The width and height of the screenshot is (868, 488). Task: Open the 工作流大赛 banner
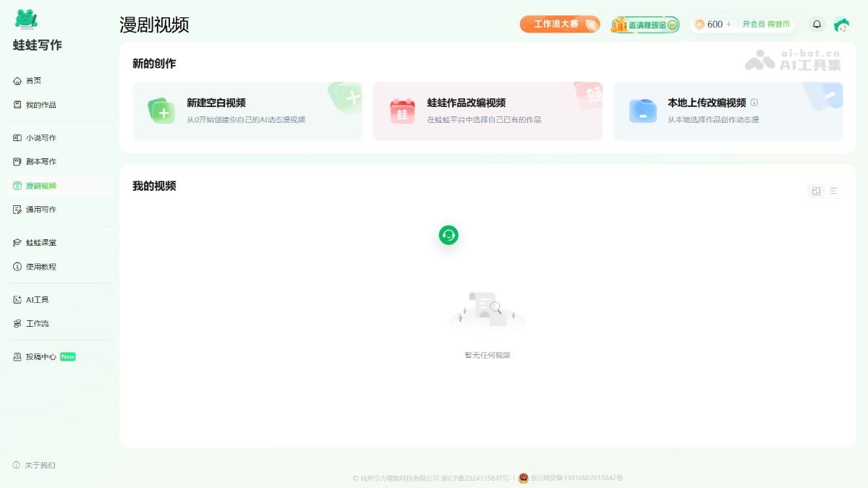pos(560,25)
